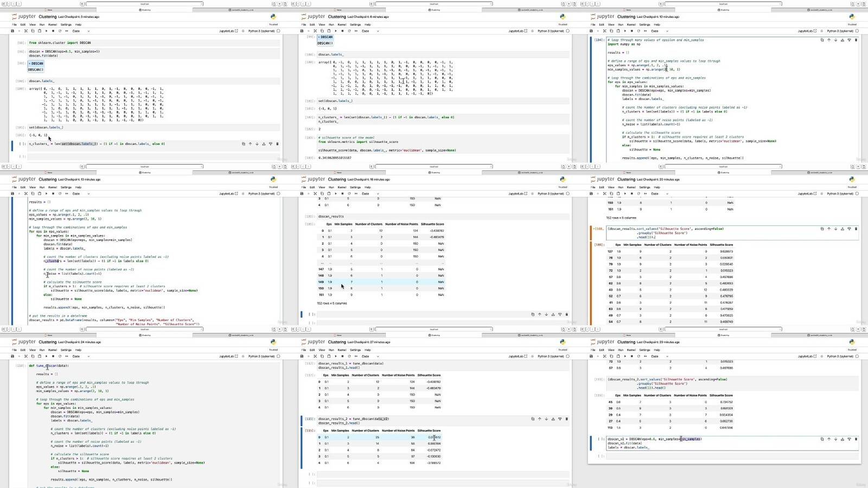Paste cell in the 9-minute checkpoint notebook
868x488 pixels.
(39, 31)
